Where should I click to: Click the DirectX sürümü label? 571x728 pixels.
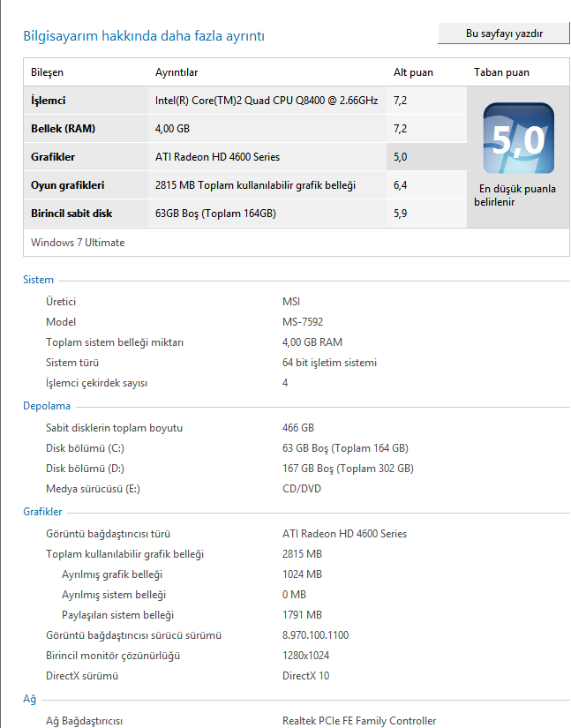(x=82, y=676)
